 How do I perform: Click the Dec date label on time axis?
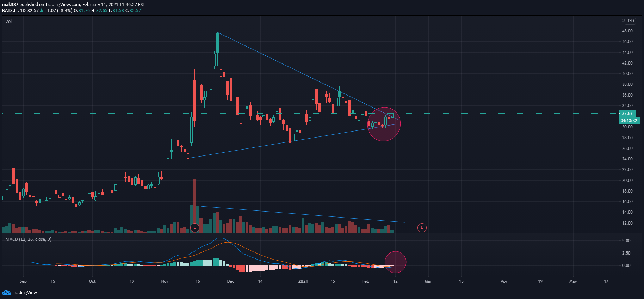tap(230, 281)
